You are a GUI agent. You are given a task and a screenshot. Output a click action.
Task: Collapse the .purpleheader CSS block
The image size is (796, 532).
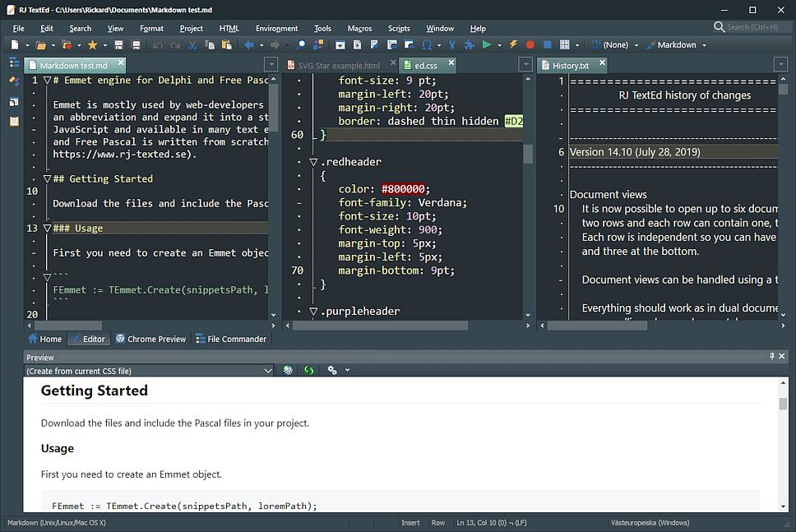click(313, 311)
